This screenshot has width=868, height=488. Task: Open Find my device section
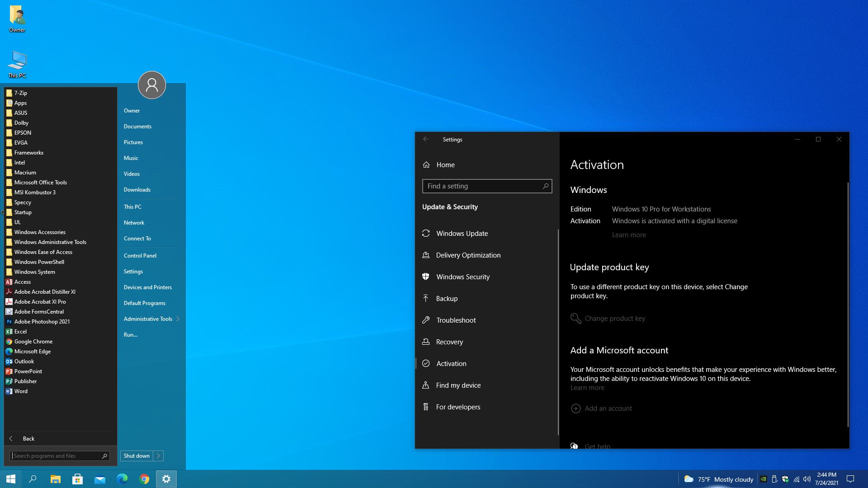(x=458, y=385)
